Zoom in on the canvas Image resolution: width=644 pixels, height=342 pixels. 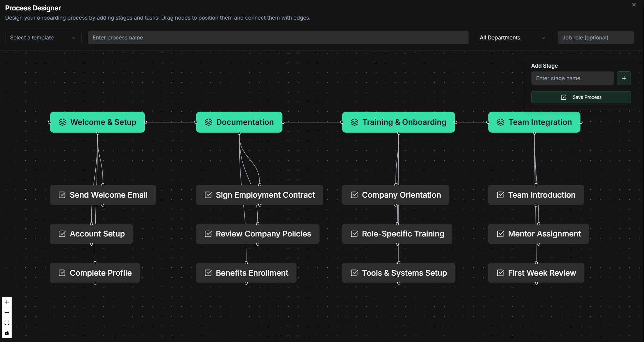tap(7, 302)
